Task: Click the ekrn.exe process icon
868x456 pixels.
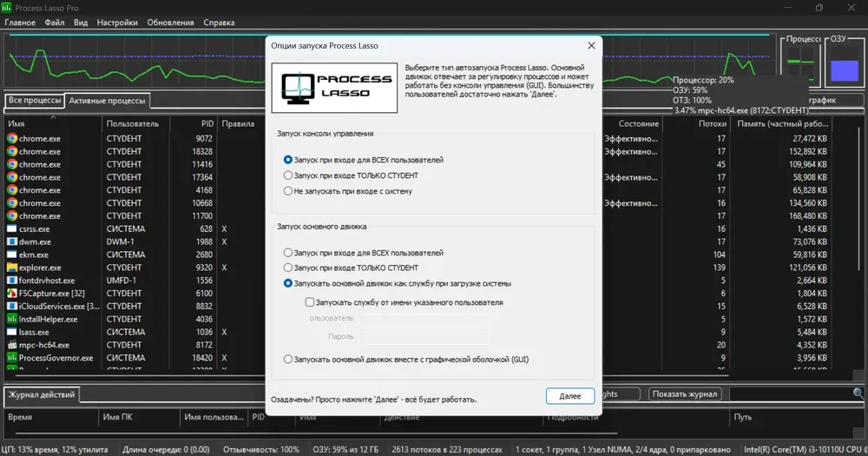Action: tap(12, 254)
